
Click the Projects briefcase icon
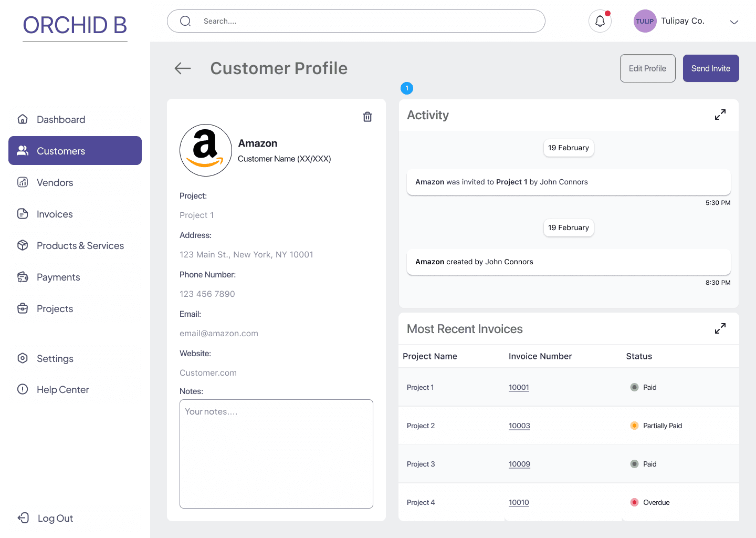pyautogui.click(x=23, y=308)
